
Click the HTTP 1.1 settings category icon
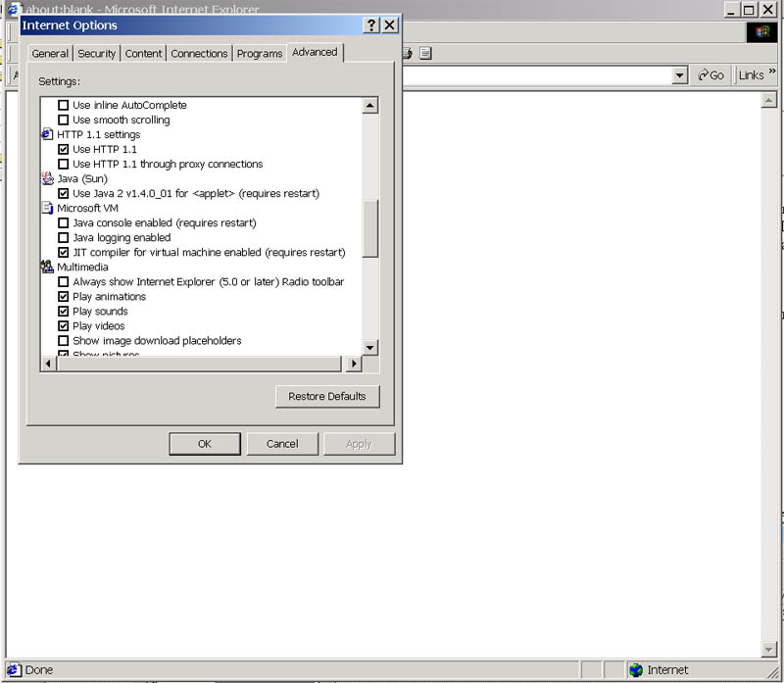click(x=47, y=134)
